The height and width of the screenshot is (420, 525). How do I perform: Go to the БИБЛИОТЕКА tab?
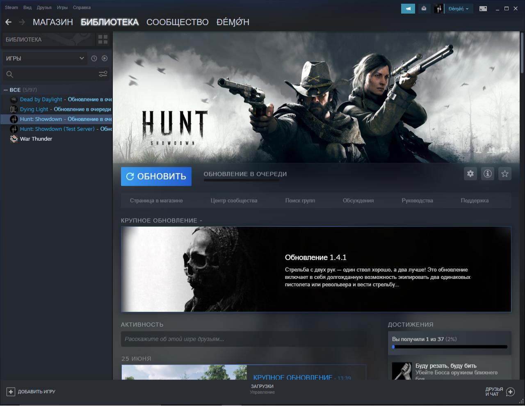110,22
